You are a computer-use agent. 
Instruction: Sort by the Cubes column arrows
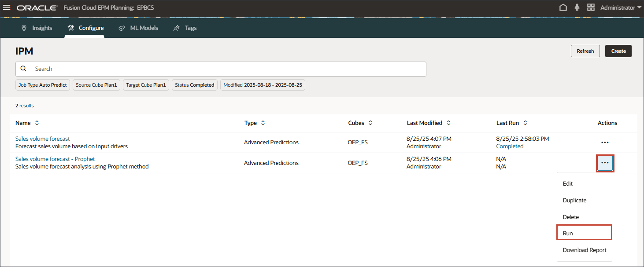pos(370,123)
